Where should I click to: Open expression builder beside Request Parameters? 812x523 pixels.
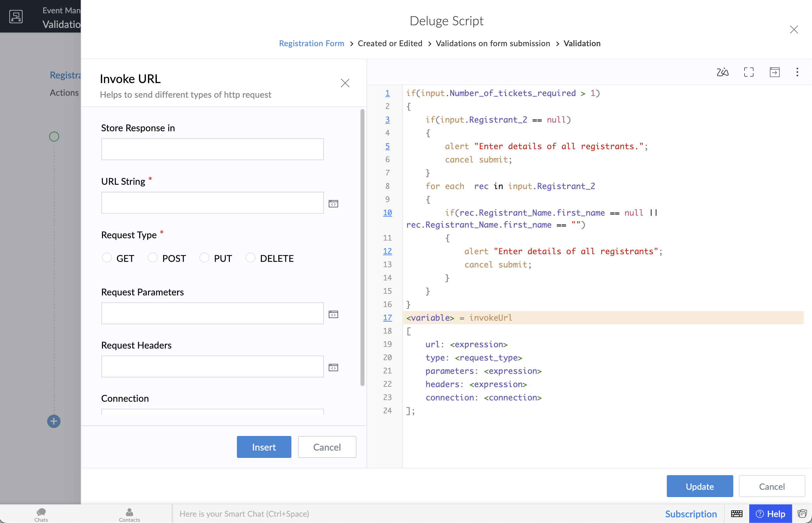point(333,314)
